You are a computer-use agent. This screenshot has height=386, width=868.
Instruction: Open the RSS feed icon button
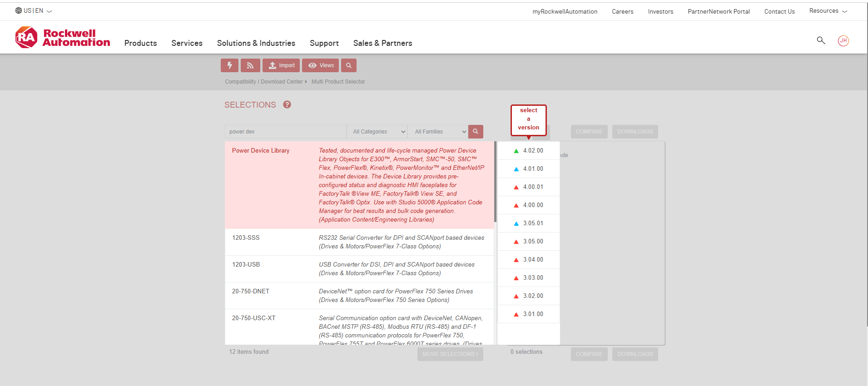[x=250, y=65]
